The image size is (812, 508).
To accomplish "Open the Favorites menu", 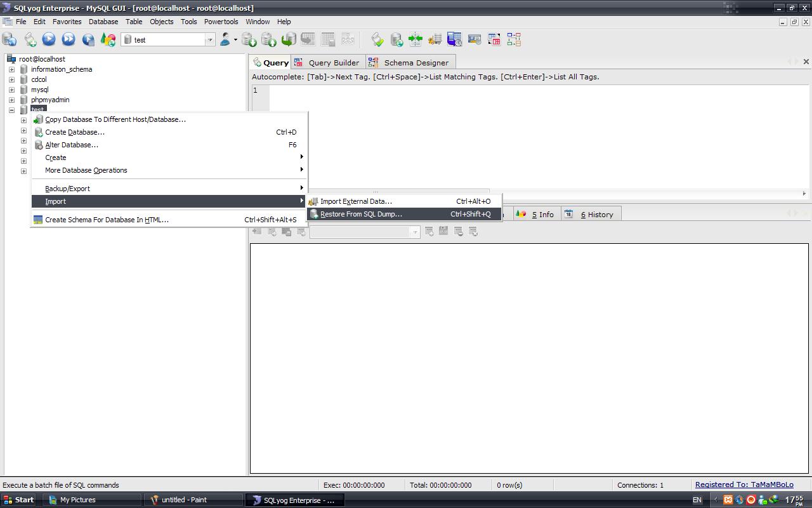I will pyautogui.click(x=67, y=22).
